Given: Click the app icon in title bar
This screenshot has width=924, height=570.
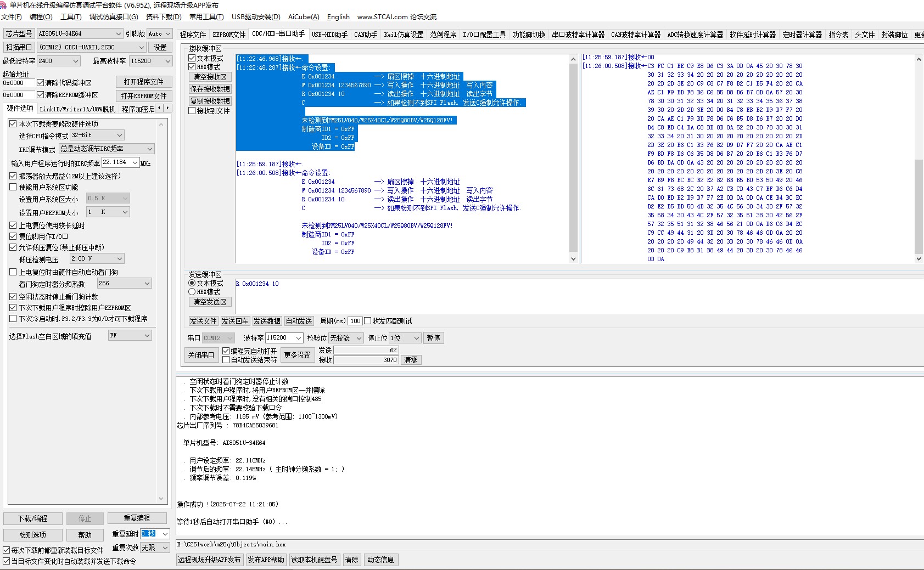Looking at the screenshot, I should (3, 5).
